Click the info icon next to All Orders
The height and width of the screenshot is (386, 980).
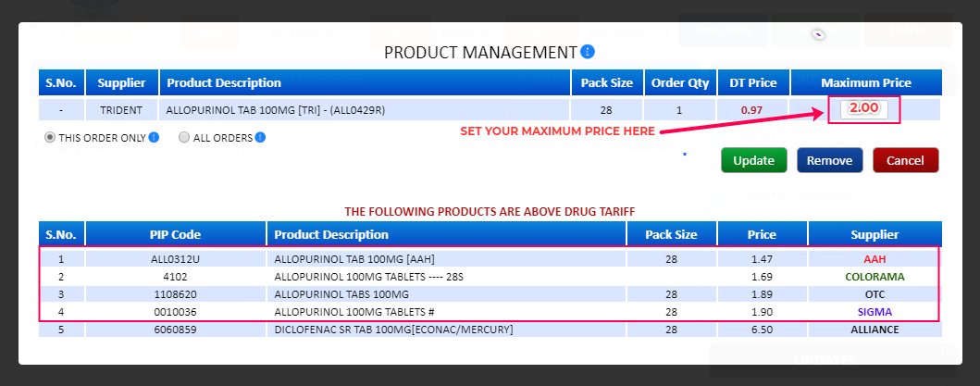click(260, 138)
